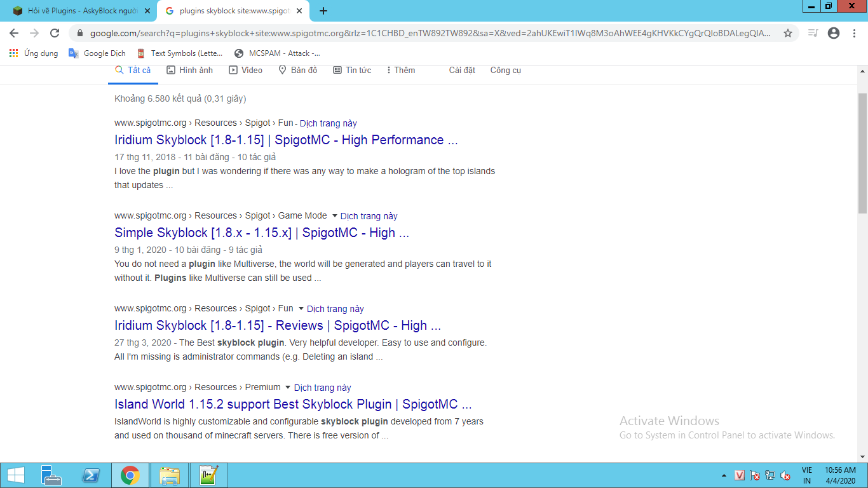Open the VIE IN language switcher
The height and width of the screenshot is (488, 868).
pos(807,475)
